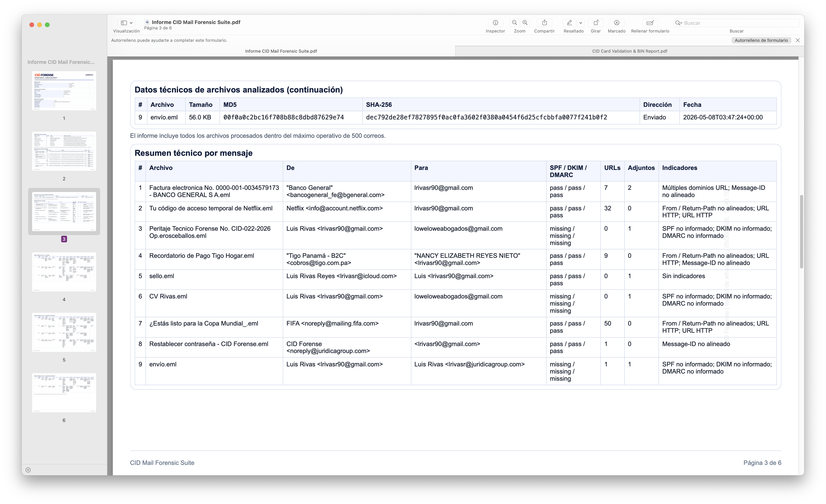This screenshot has height=504, width=826.
Task: Click 'Factura electronica No. 0000-001-0034579173' file name
Action: (214, 188)
